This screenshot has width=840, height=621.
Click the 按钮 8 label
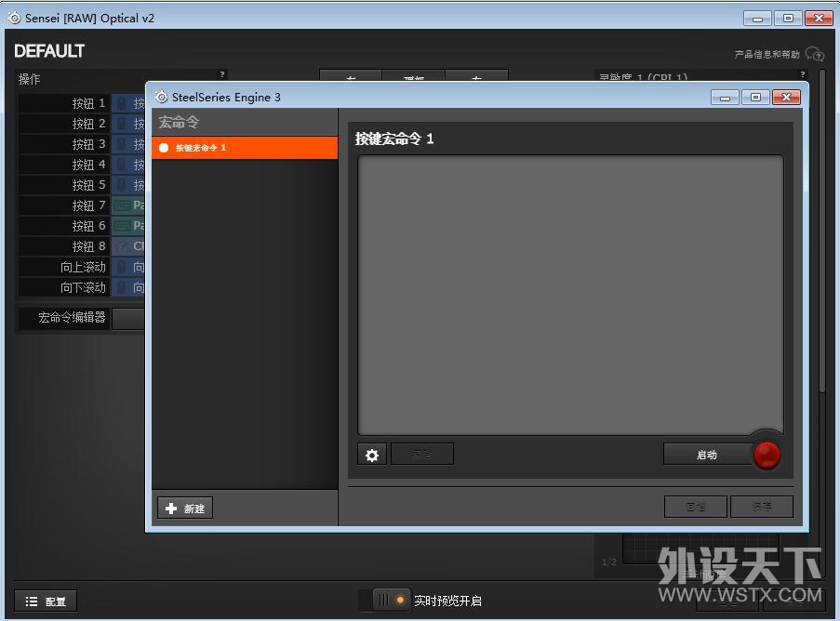(x=88, y=246)
